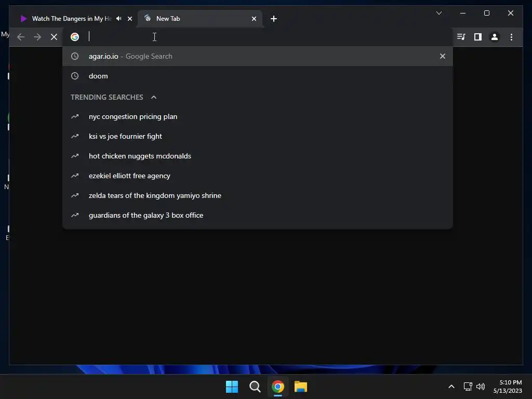Close the Watch The Dangers tab

[x=129, y=19]
